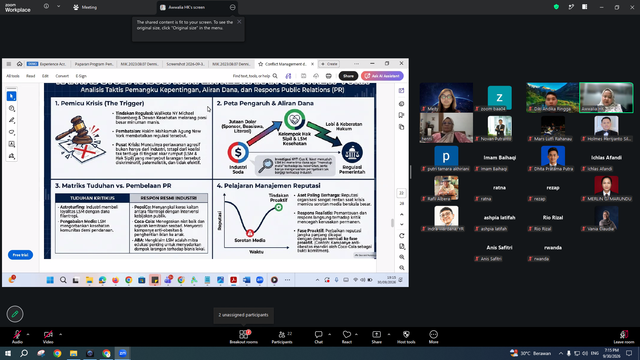Open the Chat panel
This screenshot has height=360, width=640.
click(318, 336)
